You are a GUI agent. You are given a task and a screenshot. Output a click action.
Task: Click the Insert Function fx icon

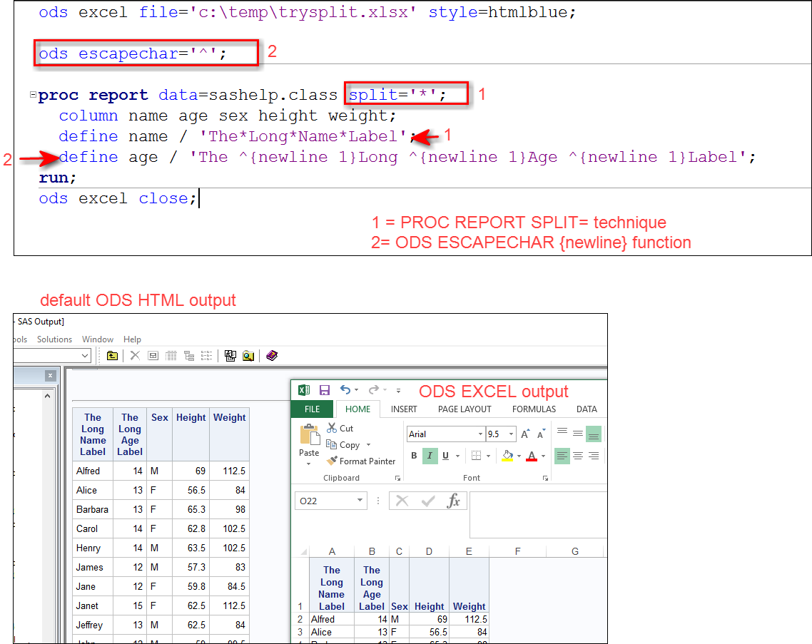tap(453, 501)
